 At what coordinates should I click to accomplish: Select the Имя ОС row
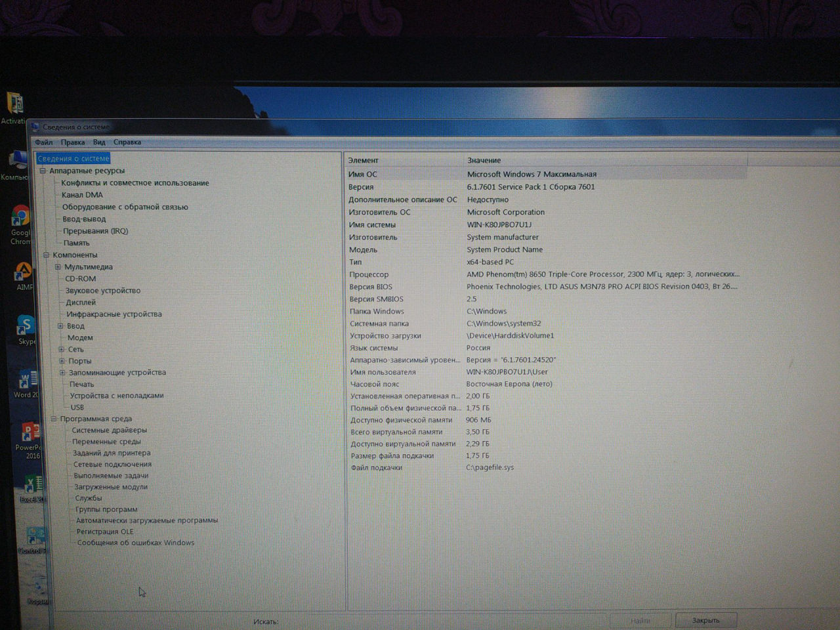pos(546,175)
